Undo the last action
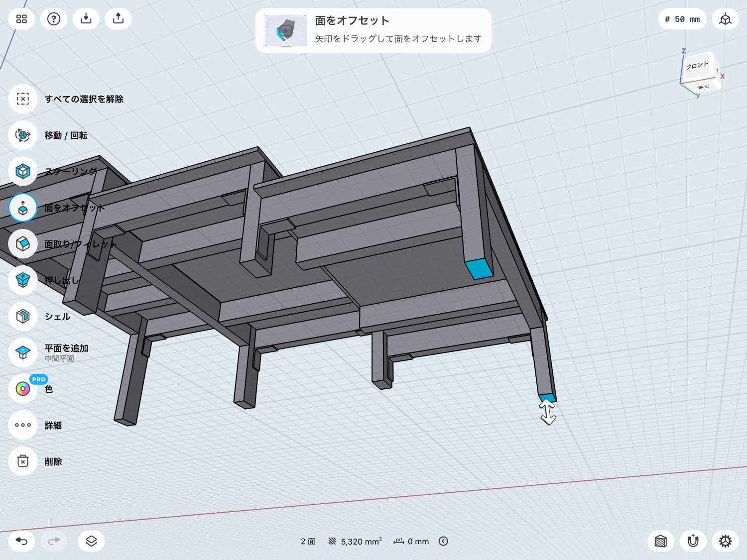The image size is (747, 560). pos(21,541)
